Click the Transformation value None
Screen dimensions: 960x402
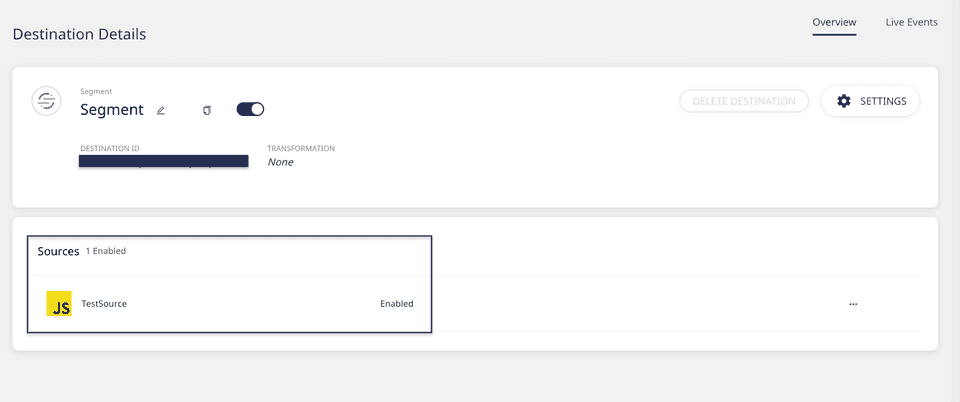281,162
